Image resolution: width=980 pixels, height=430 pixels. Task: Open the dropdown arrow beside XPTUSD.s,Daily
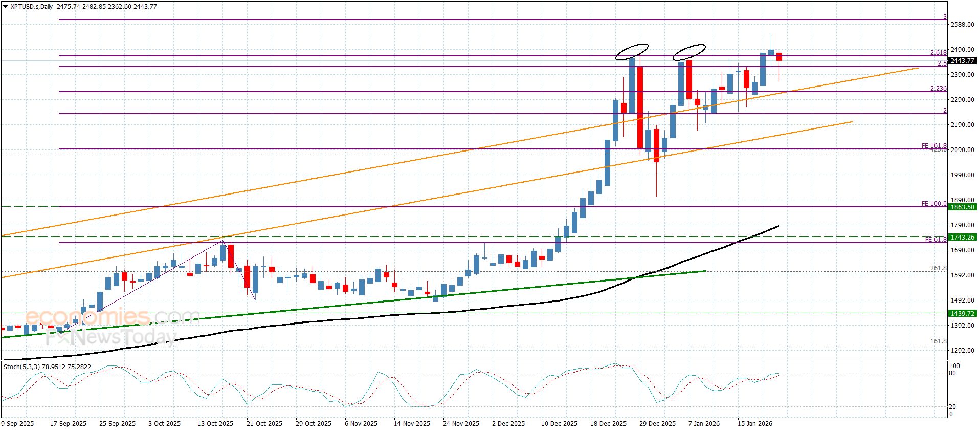pos(5,7)
